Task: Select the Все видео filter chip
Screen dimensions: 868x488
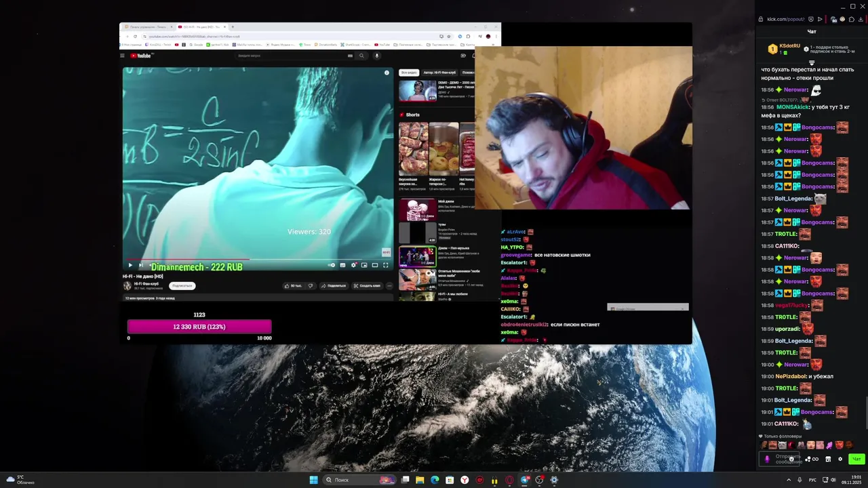Action: [408, 73]
